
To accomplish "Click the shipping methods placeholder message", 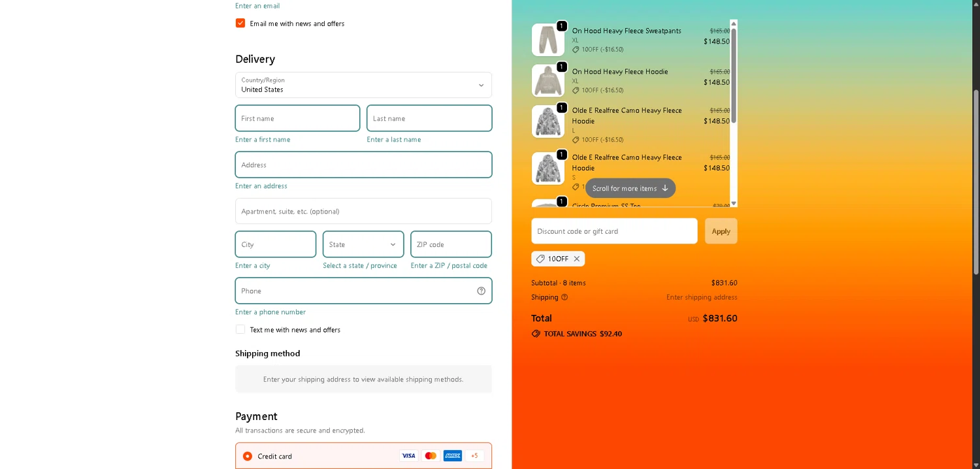I will tap(363, 380).
